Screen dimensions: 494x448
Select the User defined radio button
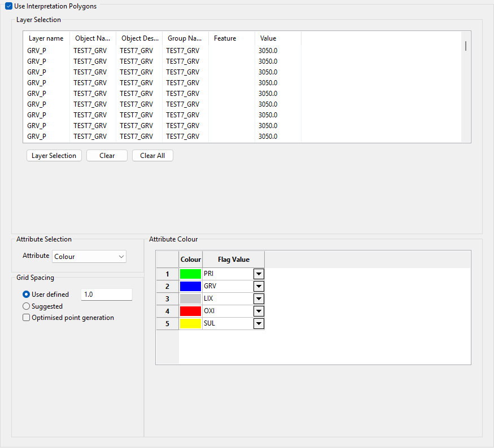26,295
